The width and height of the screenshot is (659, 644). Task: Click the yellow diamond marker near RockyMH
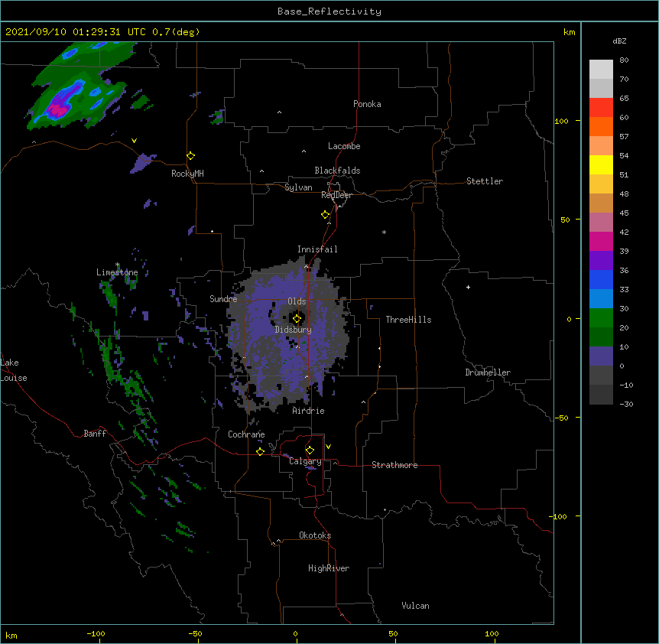[190, 156]
